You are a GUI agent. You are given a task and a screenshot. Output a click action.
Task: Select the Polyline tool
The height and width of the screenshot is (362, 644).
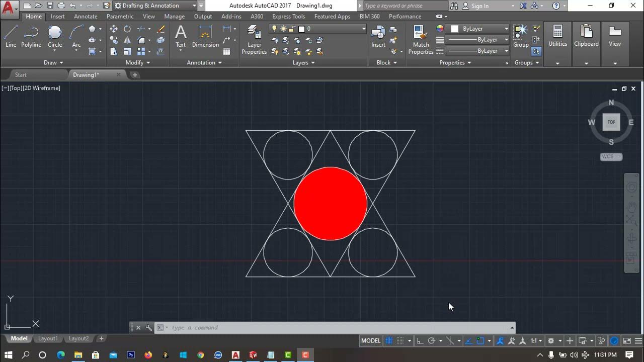31,37
